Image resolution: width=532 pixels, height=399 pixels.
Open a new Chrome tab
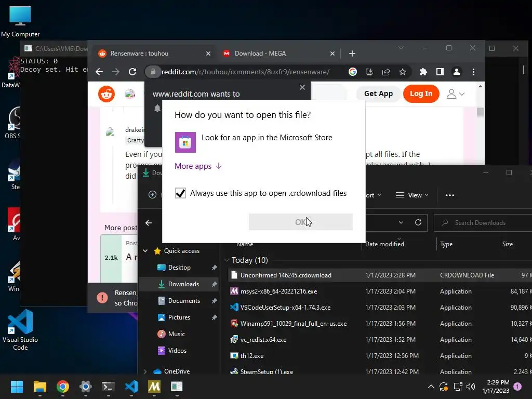pyautogui.click(x=352, y=54)
